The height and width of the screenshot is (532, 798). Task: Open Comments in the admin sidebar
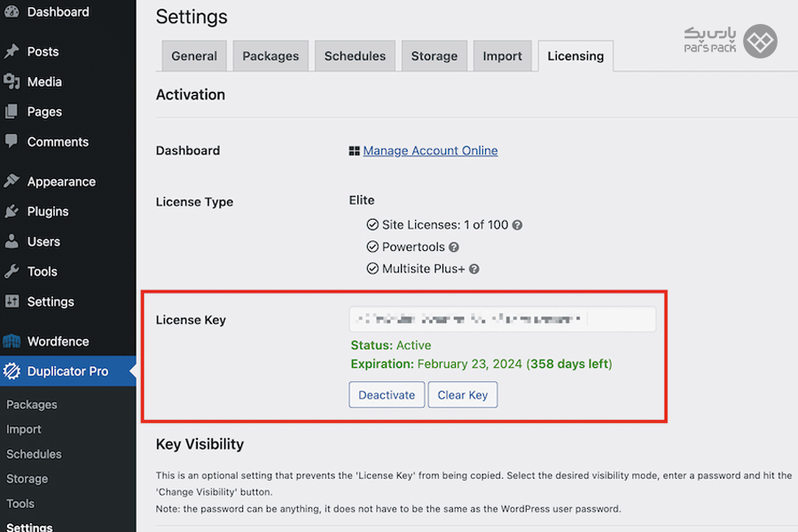tap(58, 142)
